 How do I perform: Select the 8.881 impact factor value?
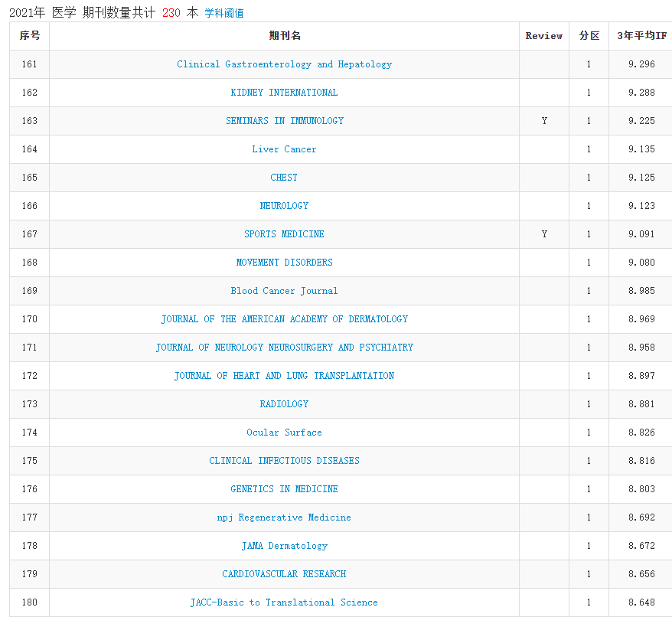click(x=641, y=404)
